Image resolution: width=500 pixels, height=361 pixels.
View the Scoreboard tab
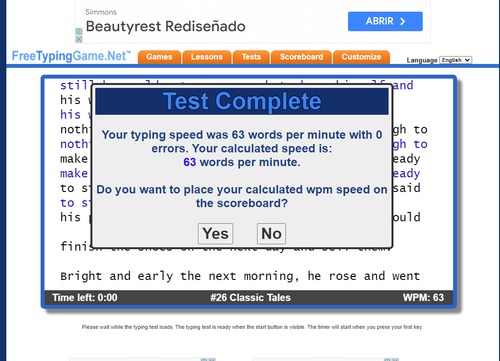[x=301, y=57]
